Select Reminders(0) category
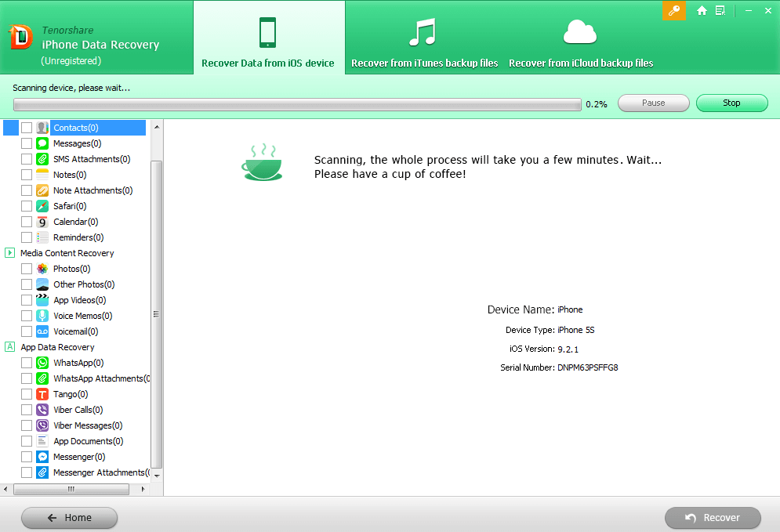 [x=78, y=237]
